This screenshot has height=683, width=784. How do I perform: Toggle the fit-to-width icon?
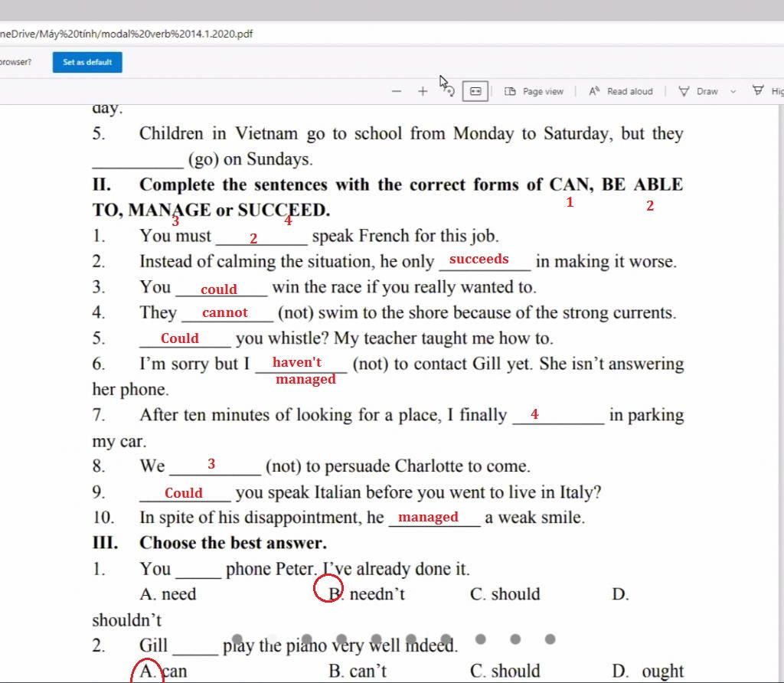tap(475, 91)
